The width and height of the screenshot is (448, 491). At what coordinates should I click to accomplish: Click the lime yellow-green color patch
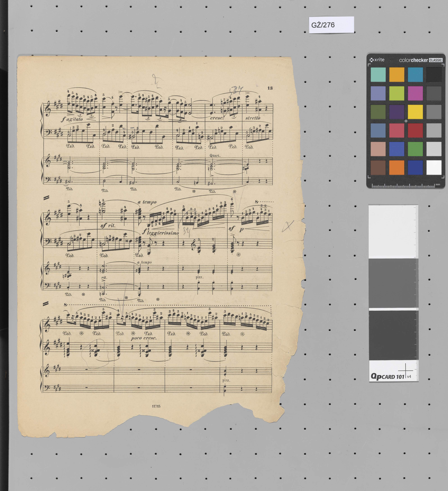click(397, 93)
